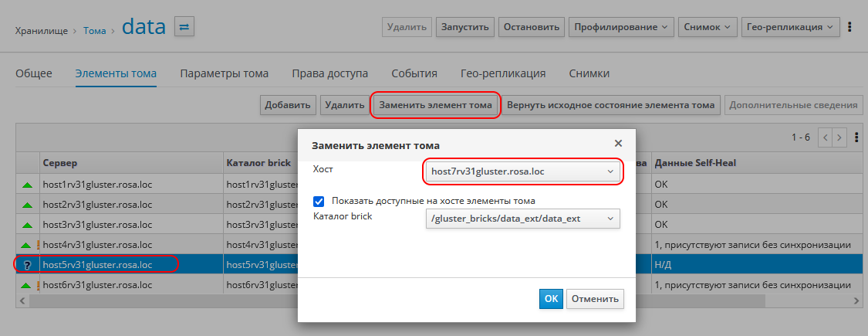The image size is (868, 336).
Task: Close the Заменить элемент тома dialog
Action: (x=618, y=144)
